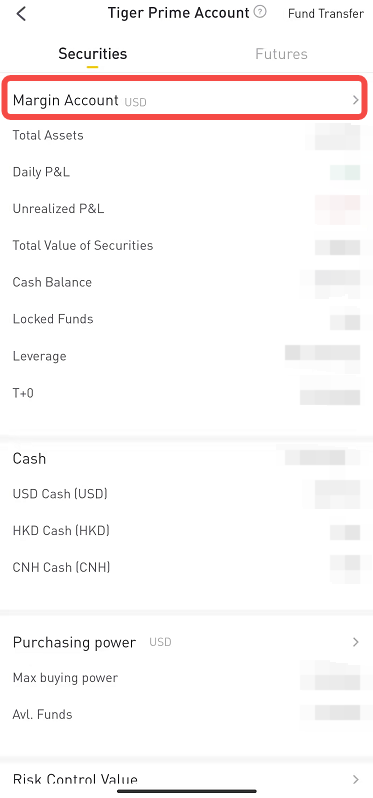The image size is (373, 798).
Task: Select the Leverage row
Action: (186, 356)
